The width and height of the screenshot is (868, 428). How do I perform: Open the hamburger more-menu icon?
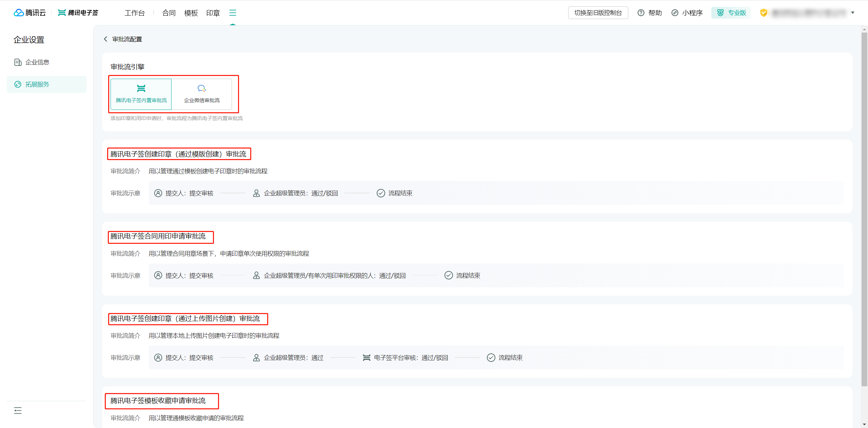click(x=233, y=13)
